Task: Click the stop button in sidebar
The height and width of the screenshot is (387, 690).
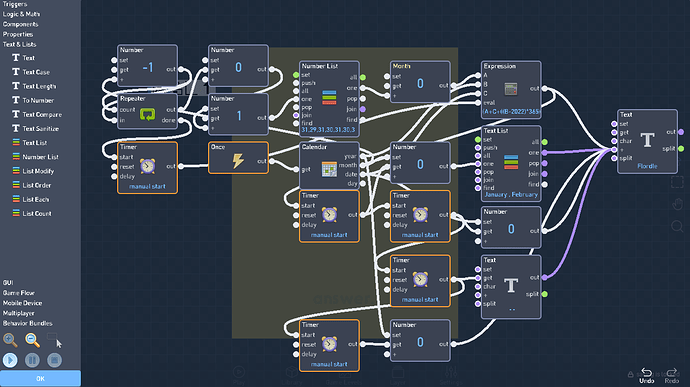Action: pos(55,360)
